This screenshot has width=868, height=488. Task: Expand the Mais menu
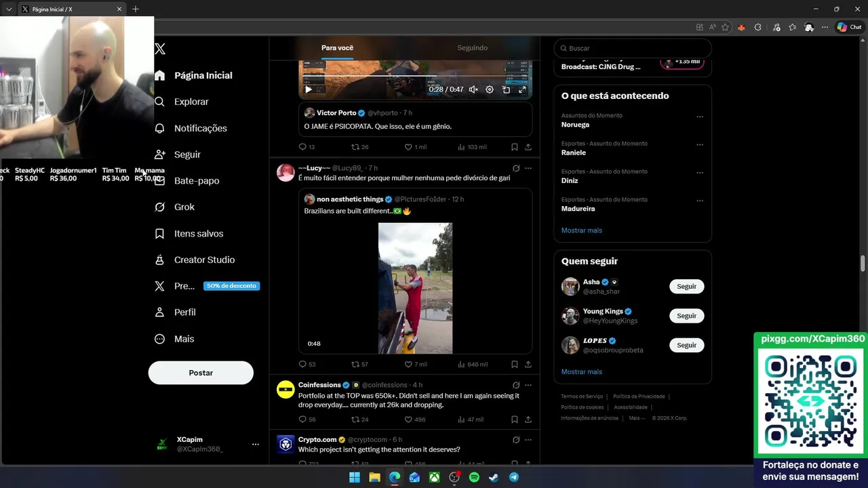click(x=174, y=339)
